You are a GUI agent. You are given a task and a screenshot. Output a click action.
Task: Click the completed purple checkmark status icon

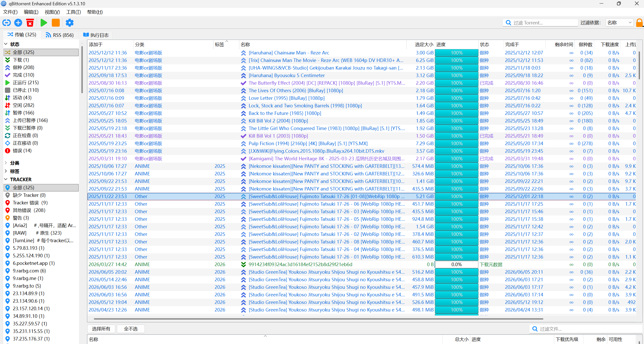pyautogui.click(x=8, y=75)
